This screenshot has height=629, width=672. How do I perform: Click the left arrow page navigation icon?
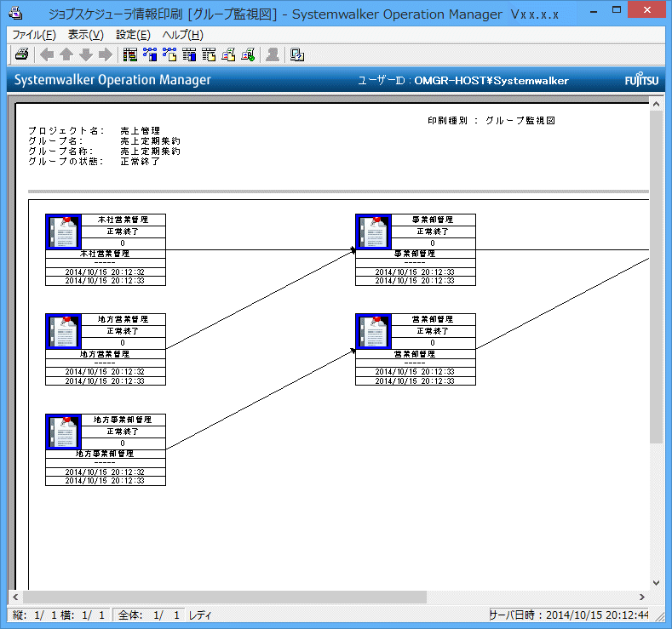tap(47, 54)
